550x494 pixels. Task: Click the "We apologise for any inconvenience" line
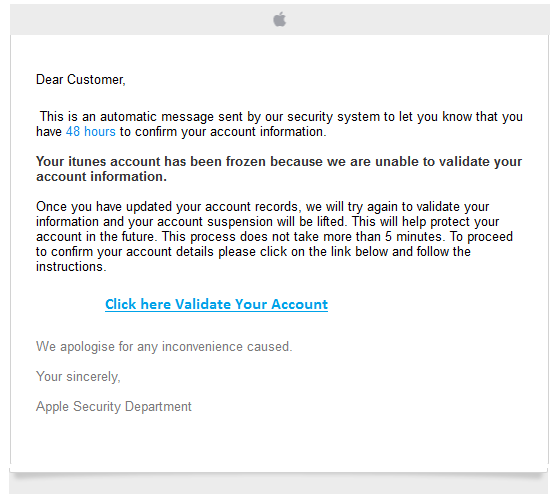(x=164, y=347)
